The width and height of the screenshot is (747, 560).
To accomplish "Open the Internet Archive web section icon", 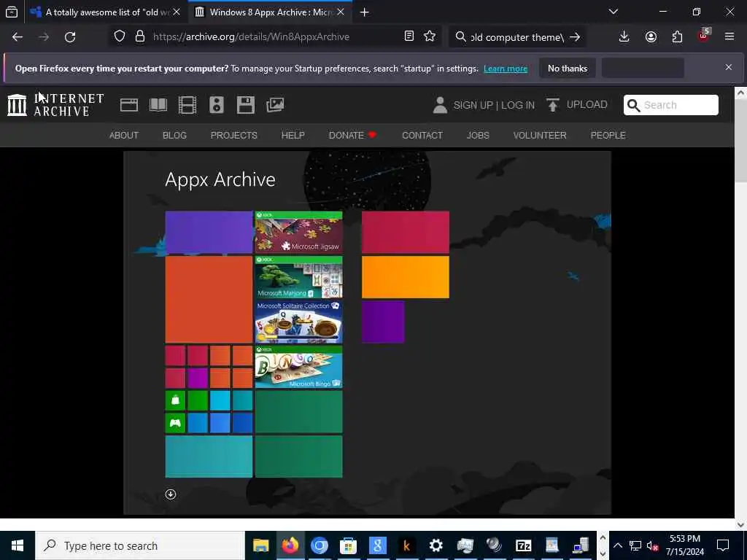I will click(128, 105).
